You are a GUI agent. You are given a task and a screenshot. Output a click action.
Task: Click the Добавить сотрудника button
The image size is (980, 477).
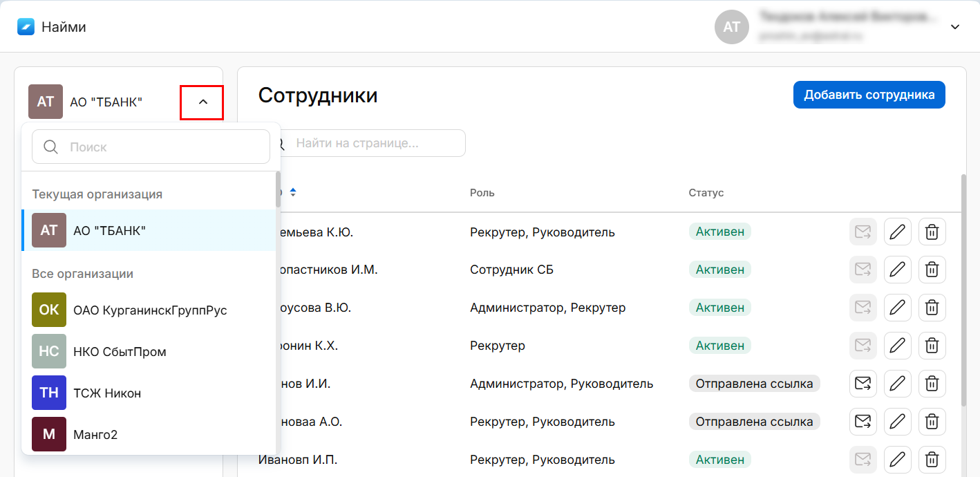869,95
